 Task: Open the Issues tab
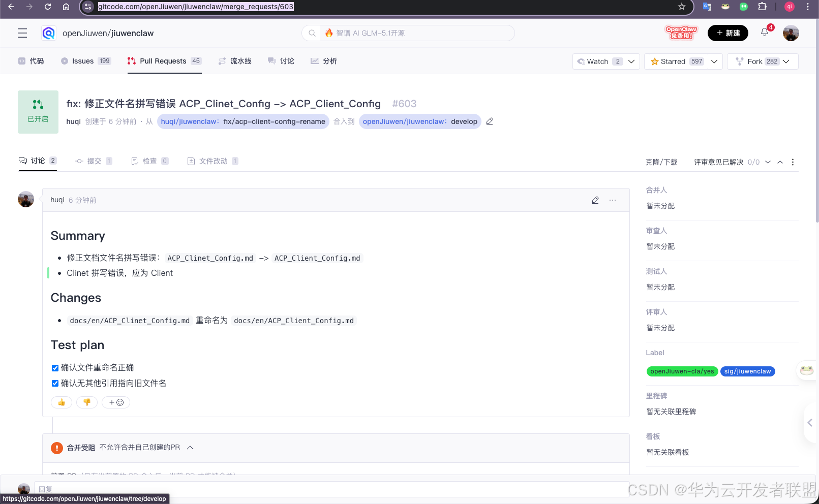pyautogui.click(x=86, y=61)
